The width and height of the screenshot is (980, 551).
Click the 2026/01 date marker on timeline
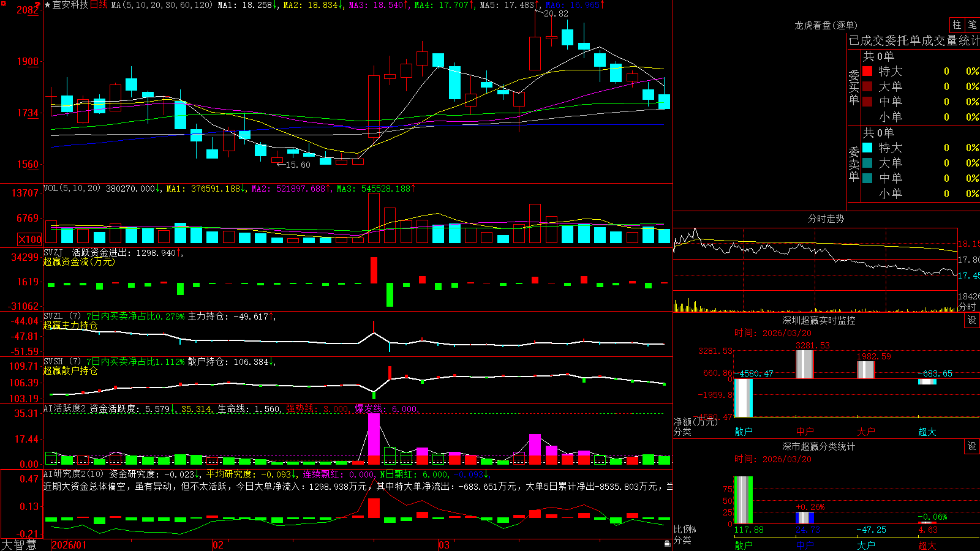coord(69,545)
